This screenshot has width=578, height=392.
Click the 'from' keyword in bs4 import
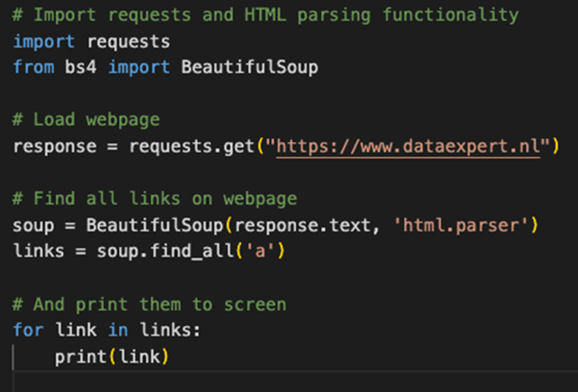tap(33, 67)
